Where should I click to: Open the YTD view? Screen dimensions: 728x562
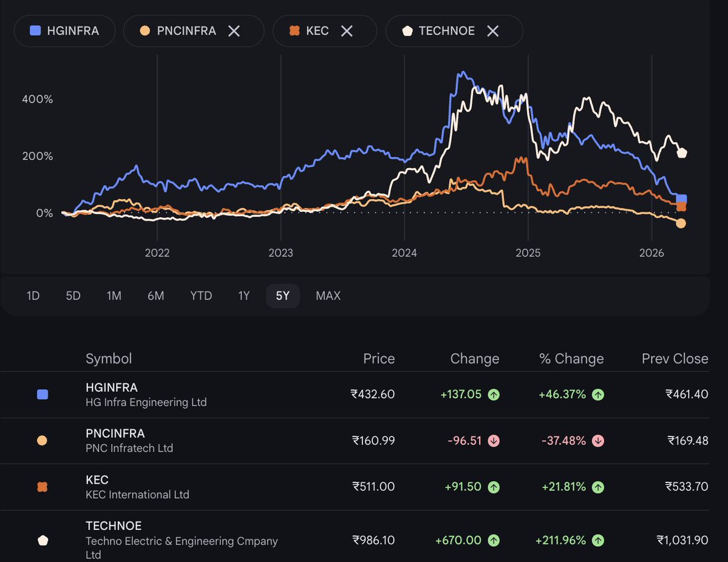point(201,296)
